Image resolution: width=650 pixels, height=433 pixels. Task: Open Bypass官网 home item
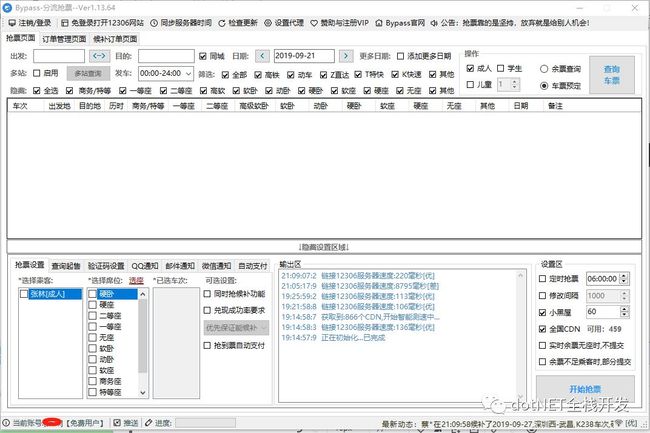400,23
